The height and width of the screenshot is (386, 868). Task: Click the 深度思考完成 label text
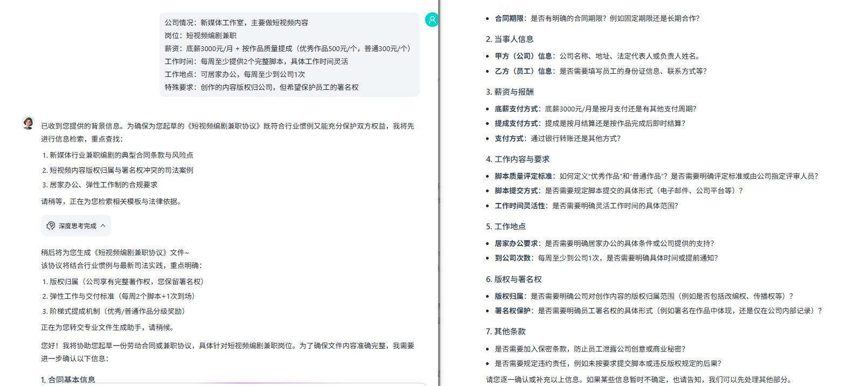click(78, 226)
